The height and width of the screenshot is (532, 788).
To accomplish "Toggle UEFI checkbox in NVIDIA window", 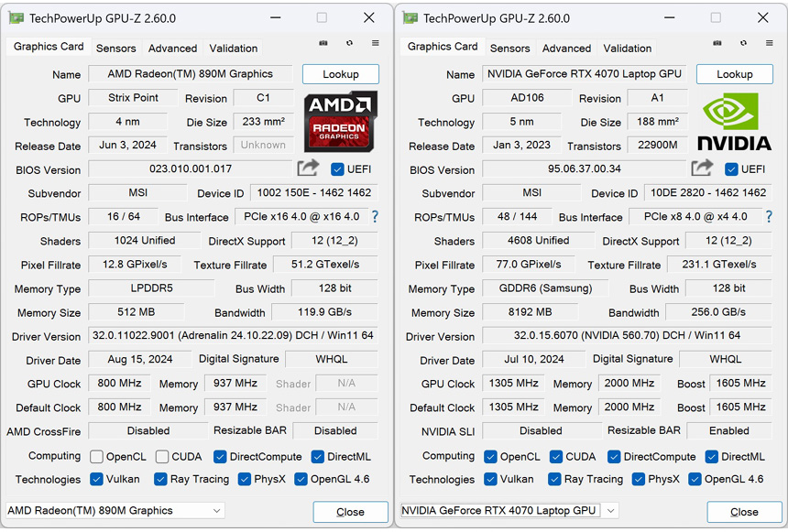I will 731,169.
